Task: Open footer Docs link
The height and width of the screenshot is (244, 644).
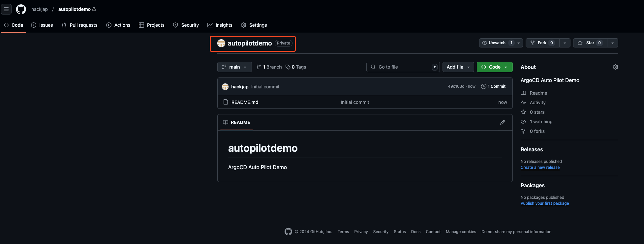Action: pos(416,232)
